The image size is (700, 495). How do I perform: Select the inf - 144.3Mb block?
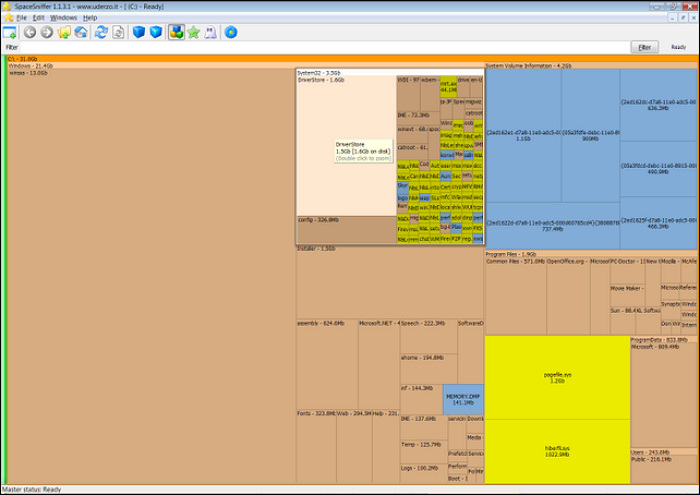(421, 399)
